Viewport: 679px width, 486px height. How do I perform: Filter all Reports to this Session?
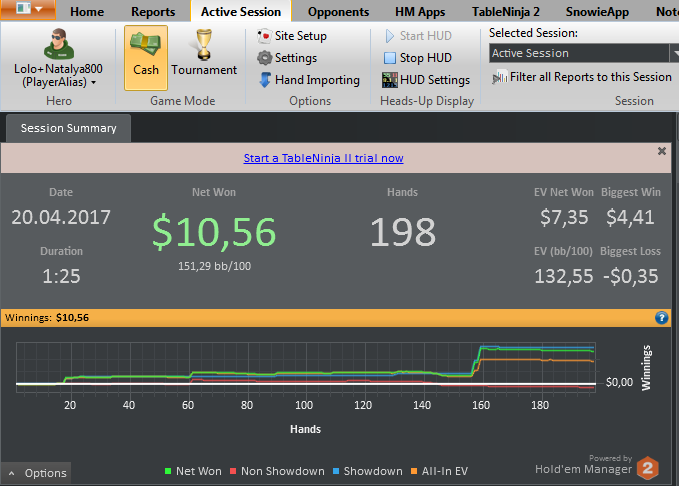tap(582, 77)
